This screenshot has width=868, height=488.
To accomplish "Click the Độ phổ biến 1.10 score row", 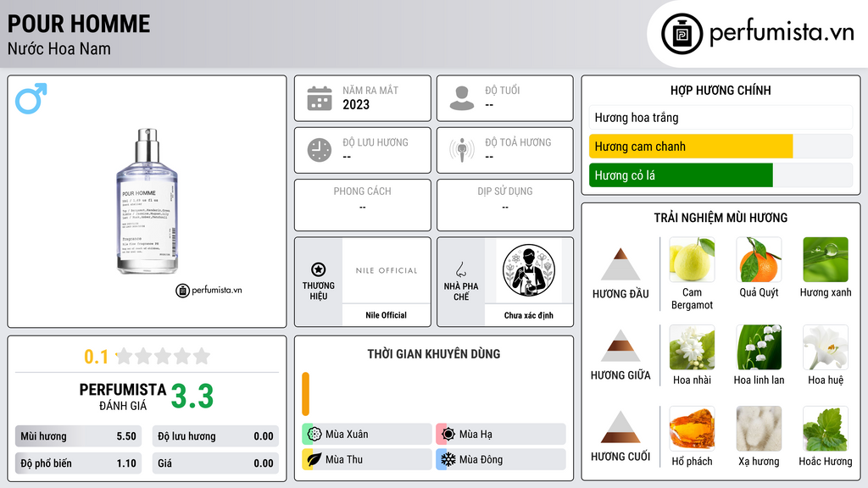I will [78, 463].
